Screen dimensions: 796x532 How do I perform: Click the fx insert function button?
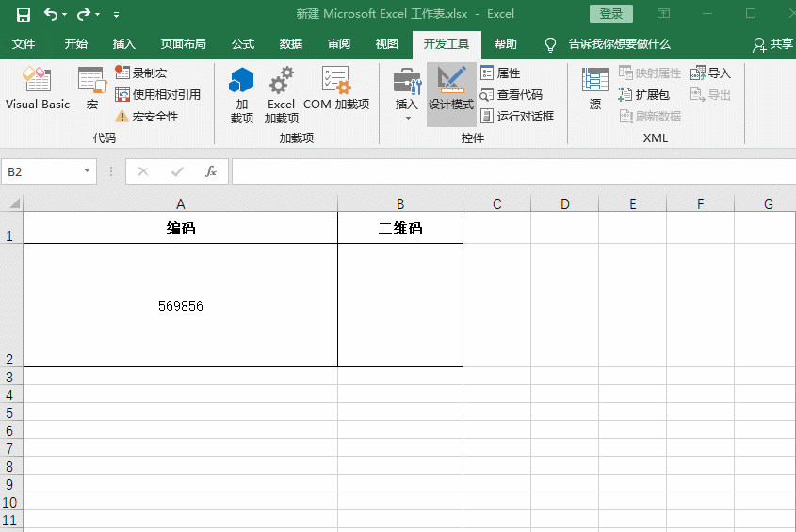click(x=211, y=171)
